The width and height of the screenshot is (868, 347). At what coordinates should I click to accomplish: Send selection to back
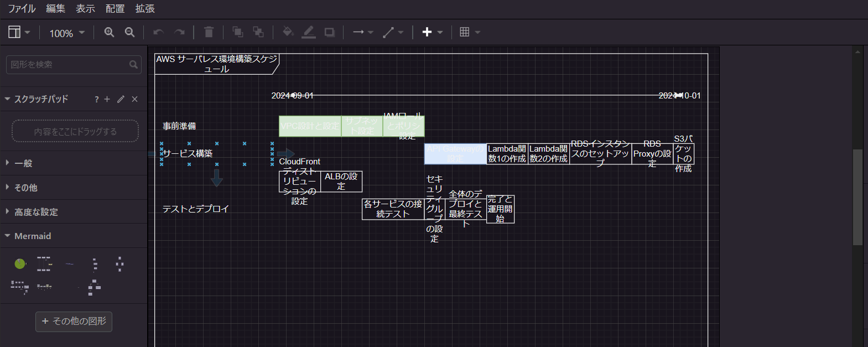coord(258,32)
